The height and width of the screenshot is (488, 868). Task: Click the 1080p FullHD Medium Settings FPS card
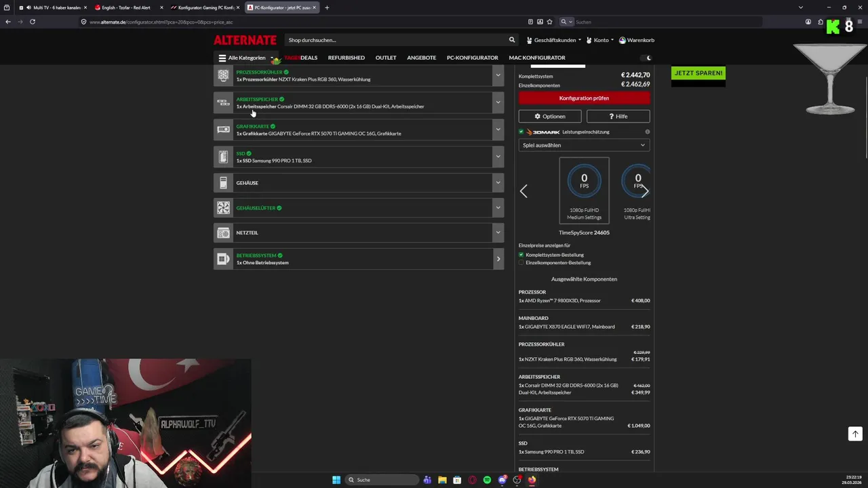point(584,190)
